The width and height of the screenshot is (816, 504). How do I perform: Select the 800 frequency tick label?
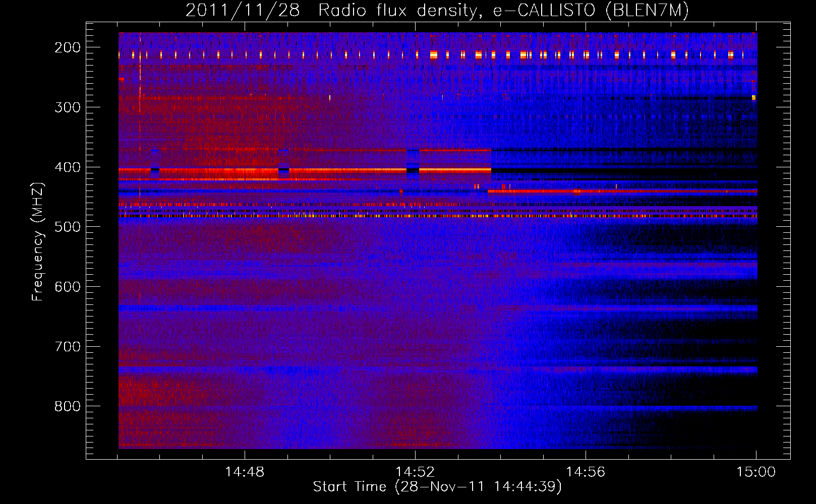coord(68,406)
